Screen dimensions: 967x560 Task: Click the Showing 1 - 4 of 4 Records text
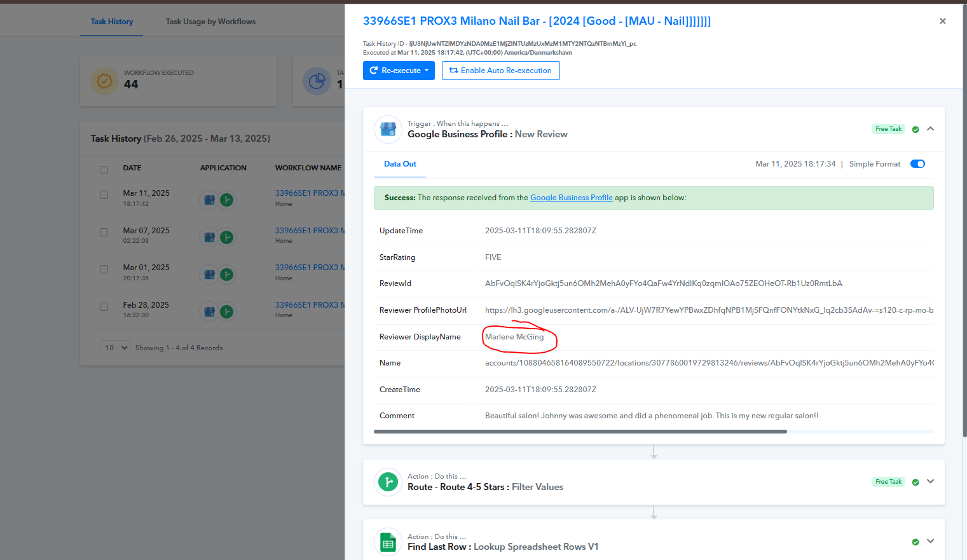coord(179,348)
